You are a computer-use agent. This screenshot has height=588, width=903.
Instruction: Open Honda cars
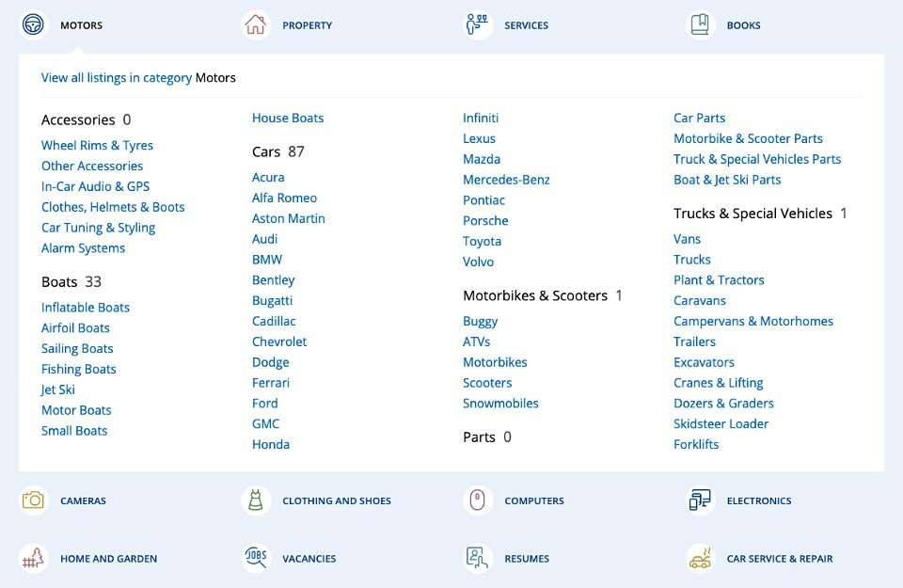coord(270,445)
